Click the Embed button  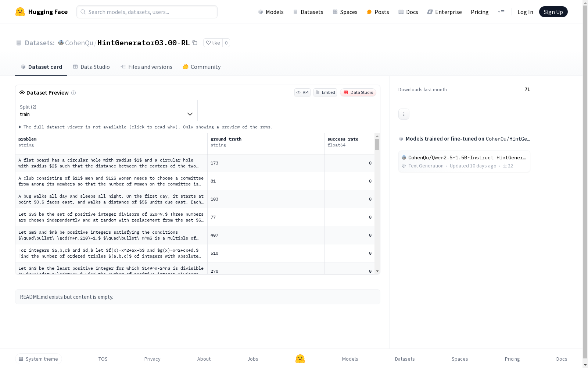pyautogui.click(x=325, y=92)
